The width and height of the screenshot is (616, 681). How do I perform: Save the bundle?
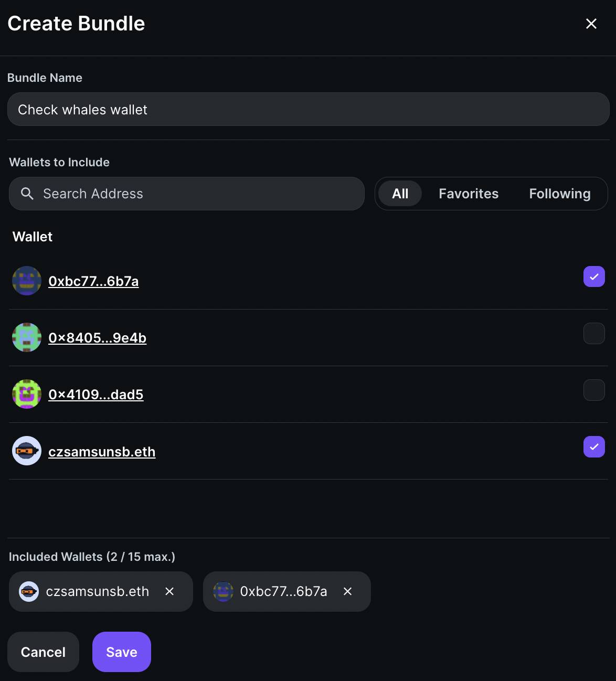[122, 652]
